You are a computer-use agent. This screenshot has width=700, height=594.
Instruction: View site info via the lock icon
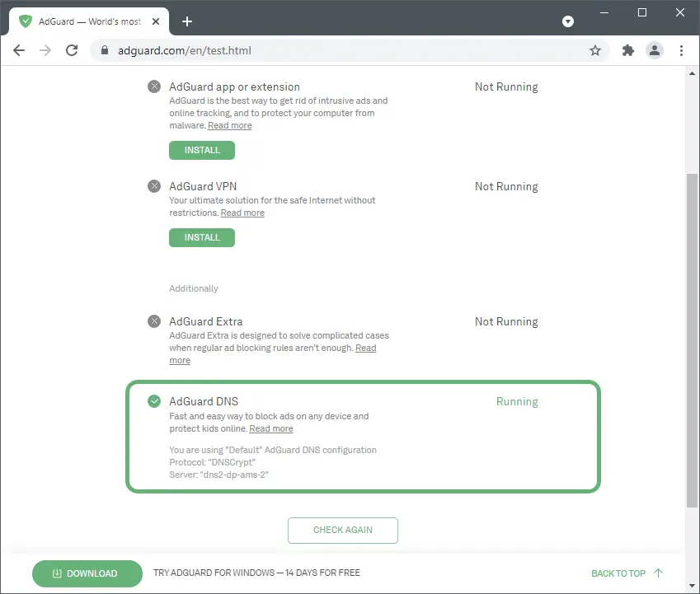105,50
